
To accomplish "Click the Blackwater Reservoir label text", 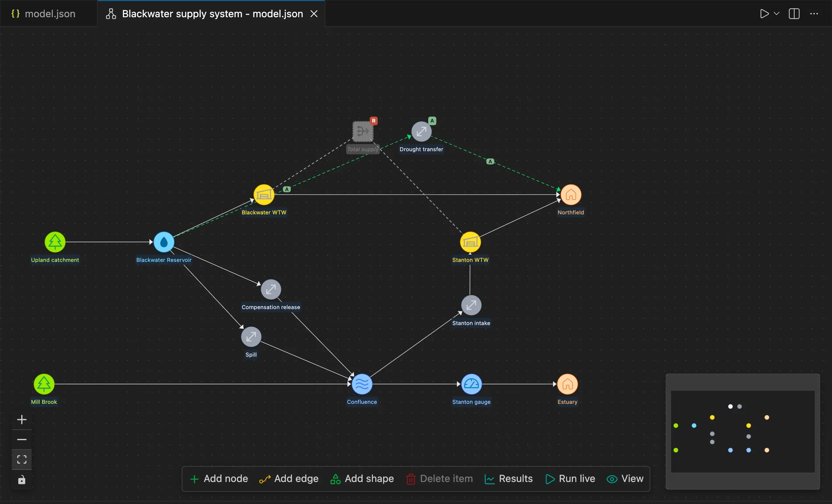I will click(x=164, y=260).
